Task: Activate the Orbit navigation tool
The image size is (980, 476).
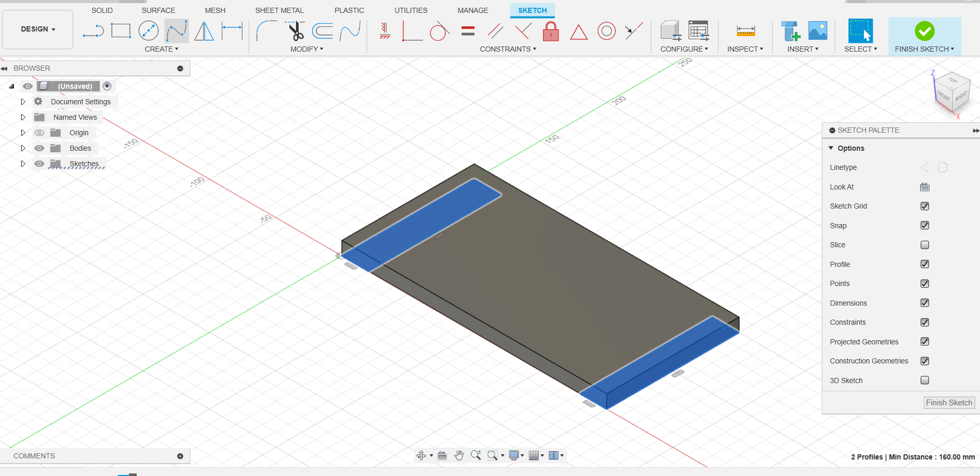Action: pyautogui.click(x=421, y=455)
